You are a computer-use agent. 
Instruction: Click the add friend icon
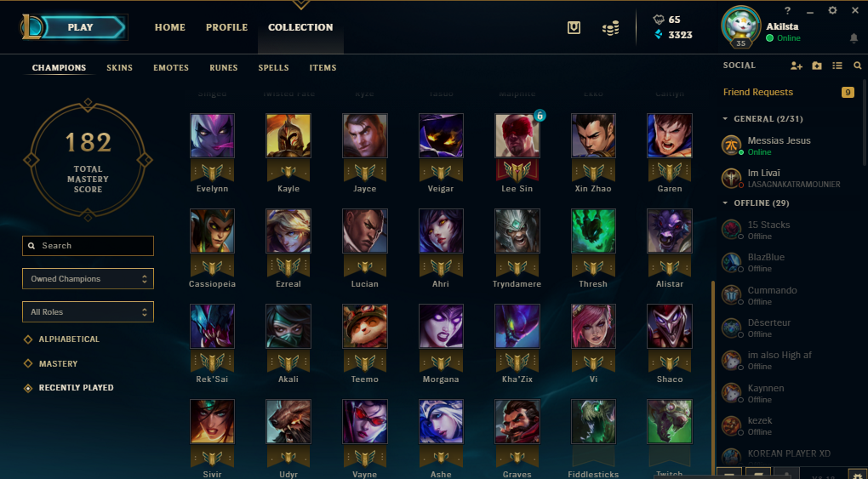pyautogui.click(x=796, y=66)
